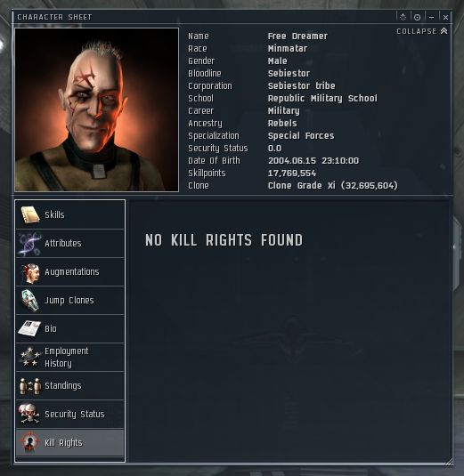Click the Kill Rights target icon

tap(29, 442)
